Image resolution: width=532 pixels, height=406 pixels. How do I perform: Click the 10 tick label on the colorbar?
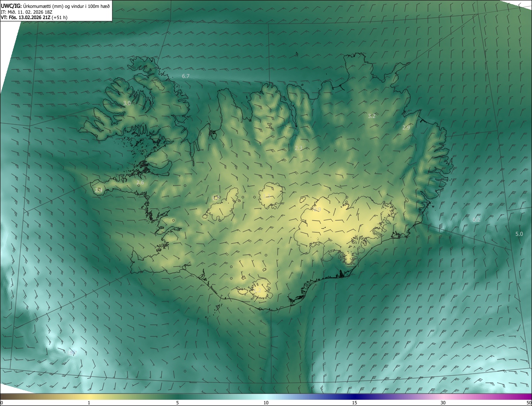tap(266, 403)
